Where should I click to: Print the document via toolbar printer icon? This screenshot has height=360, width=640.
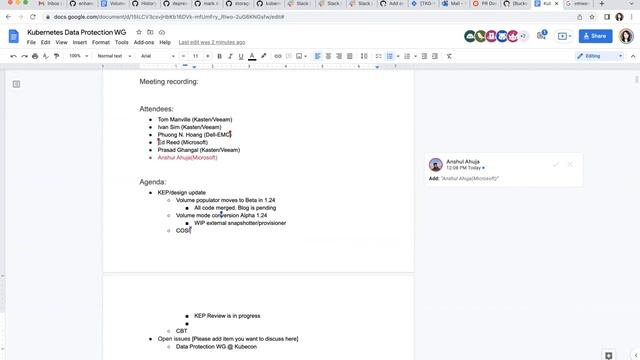click(35, 56)
